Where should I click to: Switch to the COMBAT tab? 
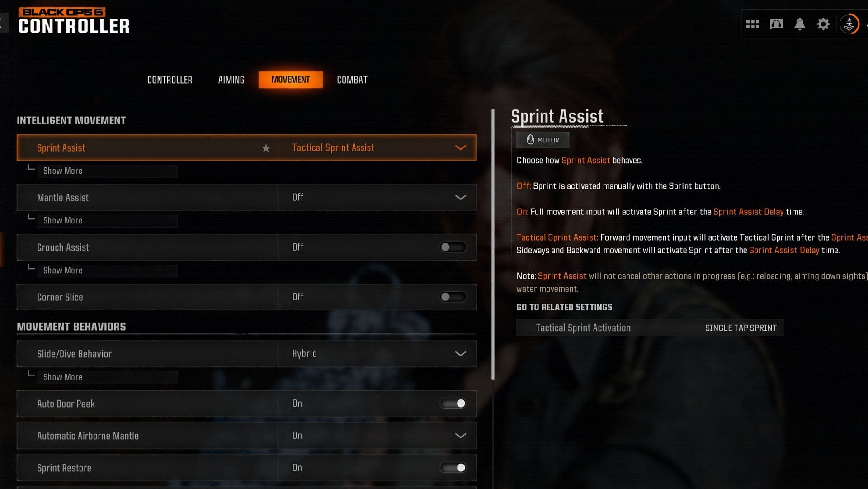point(352,79)
